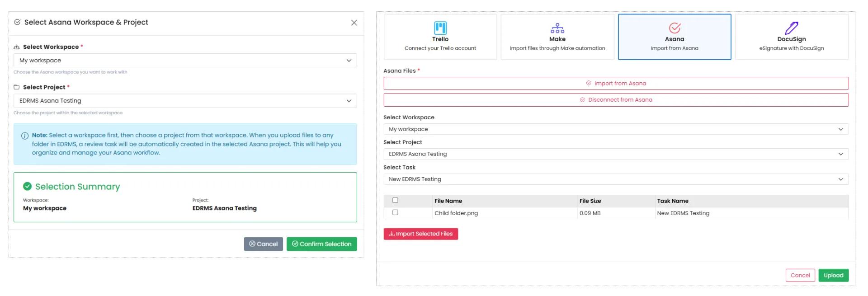Screen dimensions: 868x296
Task: Click the workspace icon beside Select Workspace label
Action: (17, 47)
